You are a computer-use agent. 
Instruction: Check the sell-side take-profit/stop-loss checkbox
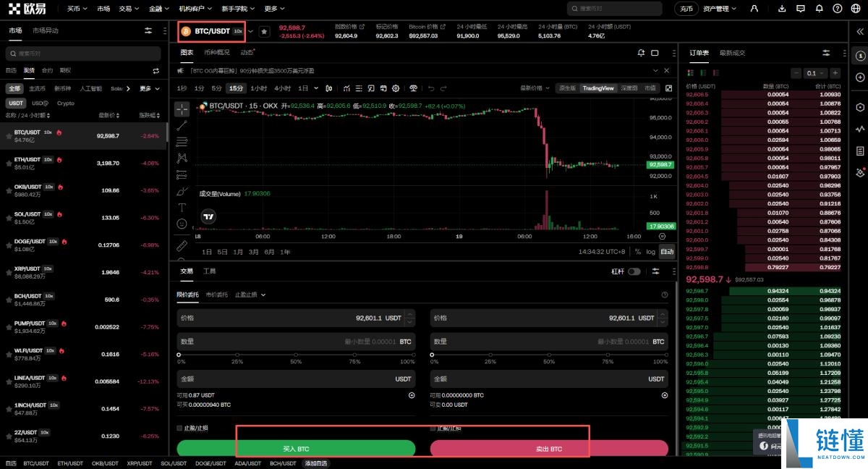click(x=433, y=428)
